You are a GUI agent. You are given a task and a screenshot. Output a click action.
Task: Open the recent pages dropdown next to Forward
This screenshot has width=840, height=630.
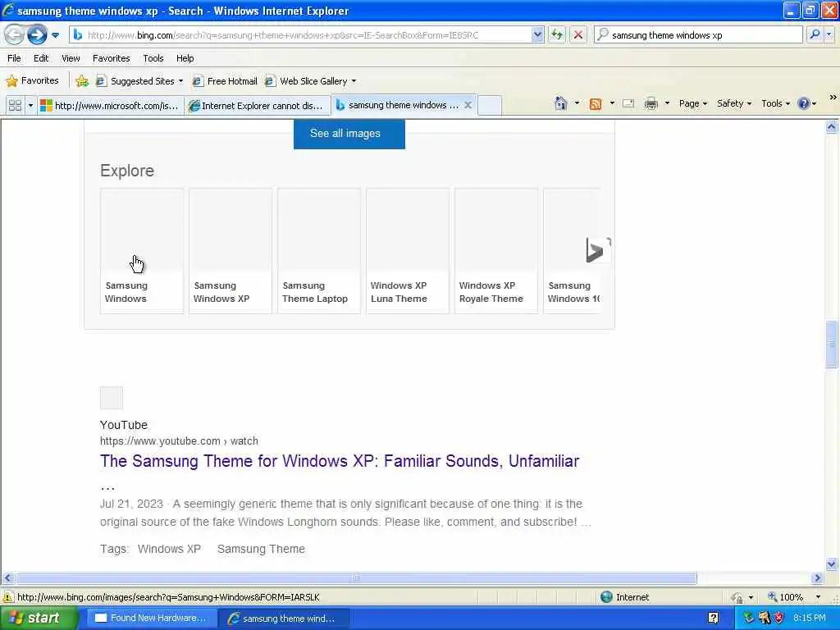55,35
